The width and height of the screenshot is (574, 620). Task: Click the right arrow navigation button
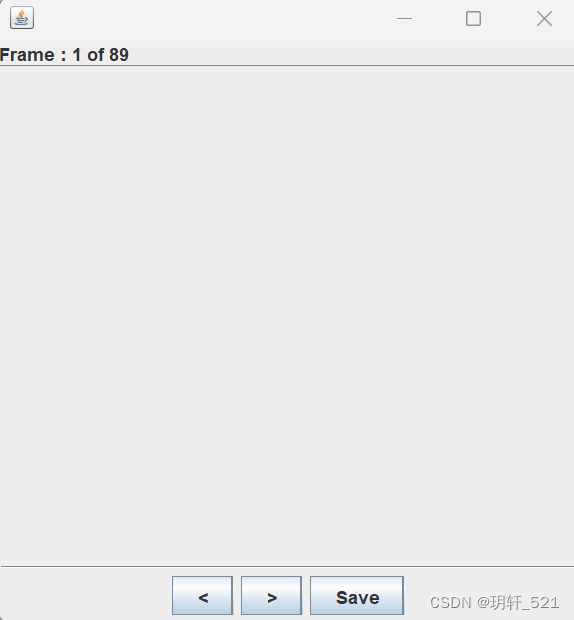coord(271,595)
